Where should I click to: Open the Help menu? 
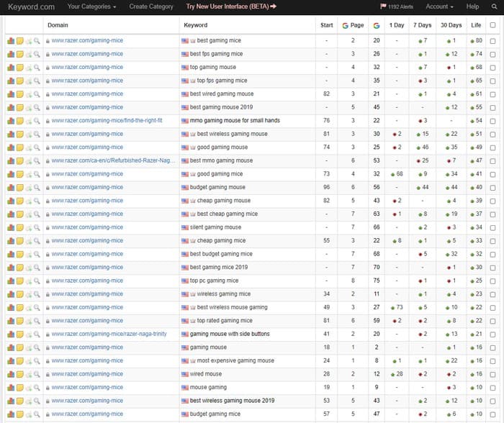pos(472,6)
